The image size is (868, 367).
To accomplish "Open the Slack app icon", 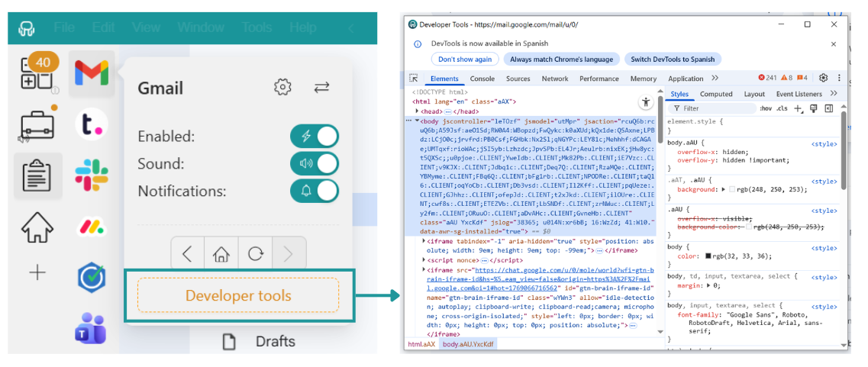I will pyautogui.click(x=92, y=175).
